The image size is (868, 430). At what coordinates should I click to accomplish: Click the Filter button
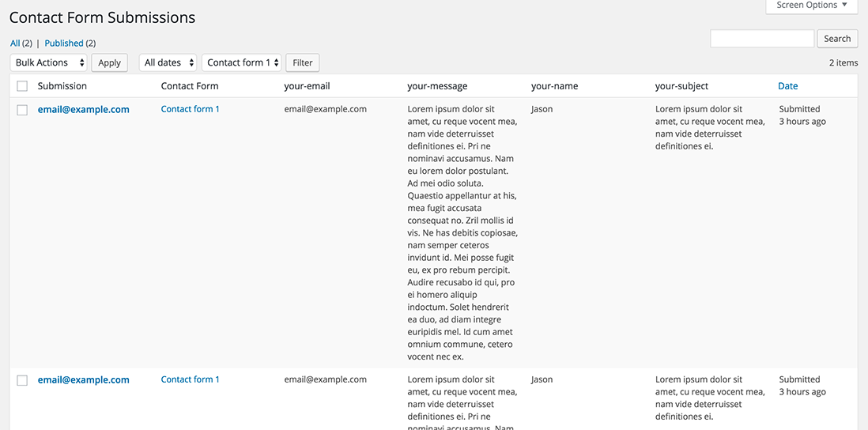pos(303,62)
